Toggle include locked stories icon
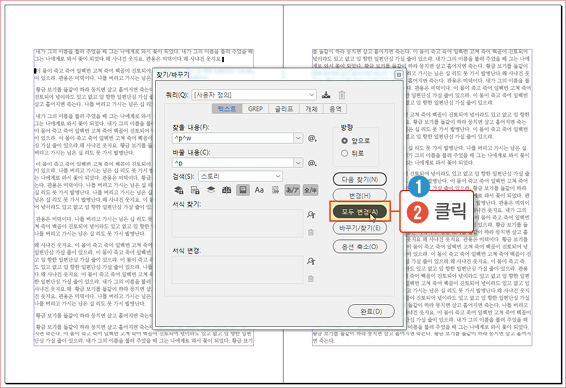 195,190
